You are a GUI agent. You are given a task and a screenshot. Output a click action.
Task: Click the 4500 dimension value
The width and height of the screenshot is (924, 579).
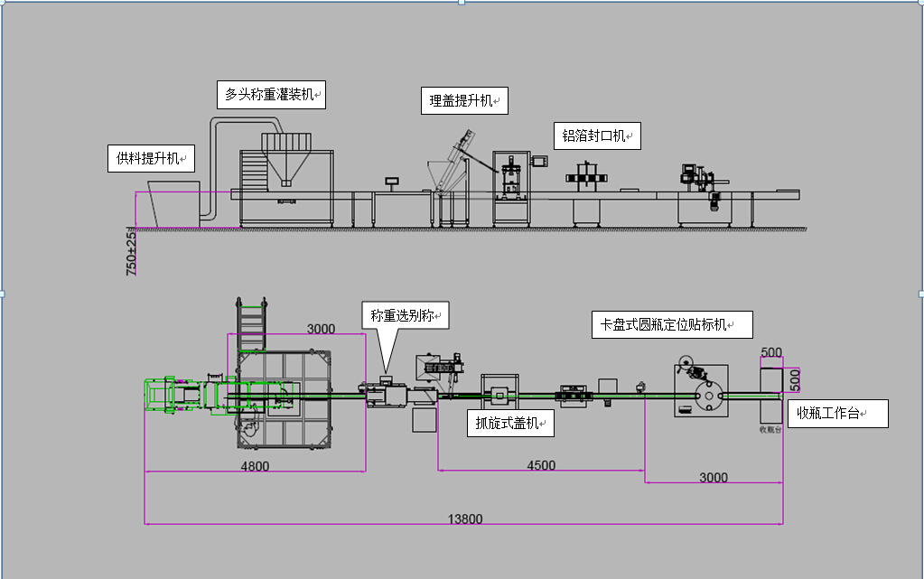pyautogui.click(x=541, y=465)
